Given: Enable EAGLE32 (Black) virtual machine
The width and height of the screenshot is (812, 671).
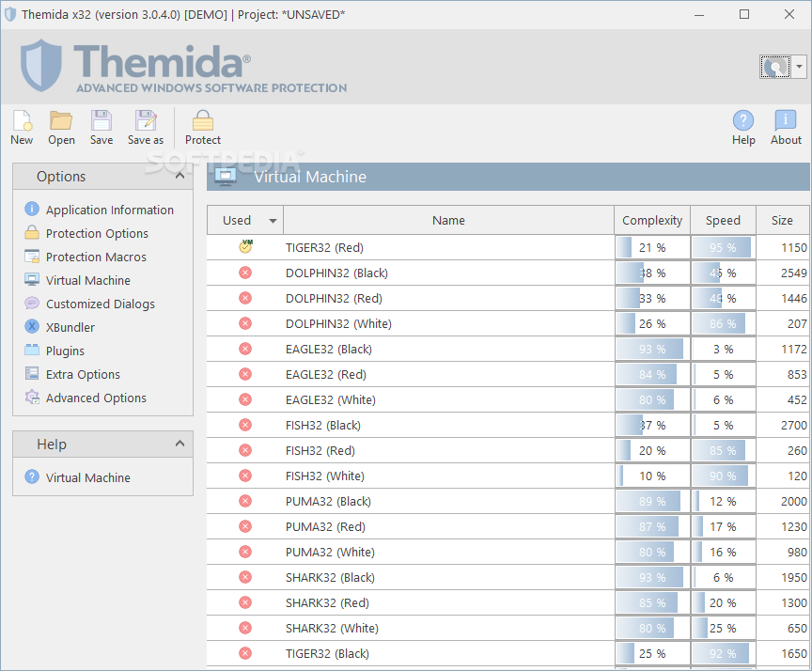Looking at the screenshot, I should 245,349.
